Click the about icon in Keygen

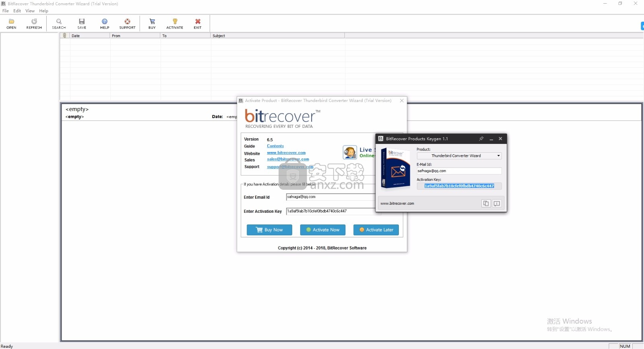[x=497, y=204]
